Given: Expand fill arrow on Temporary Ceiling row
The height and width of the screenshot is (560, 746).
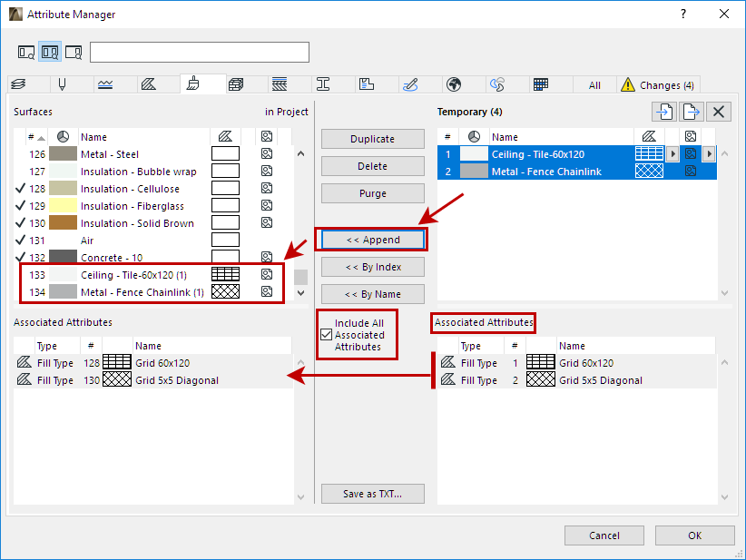Looking at the screenshot, I should pyautogui.click(x=672, y=153).
